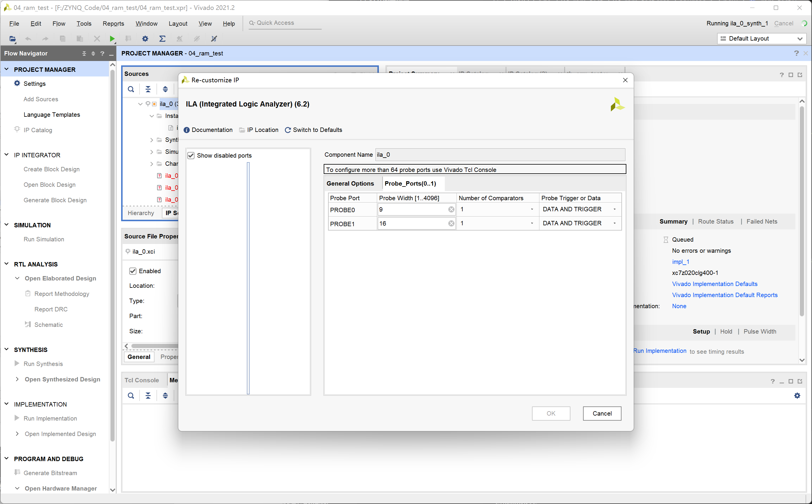Open the Reports menu
Screen dimensions: 812x504
point(113,23)
